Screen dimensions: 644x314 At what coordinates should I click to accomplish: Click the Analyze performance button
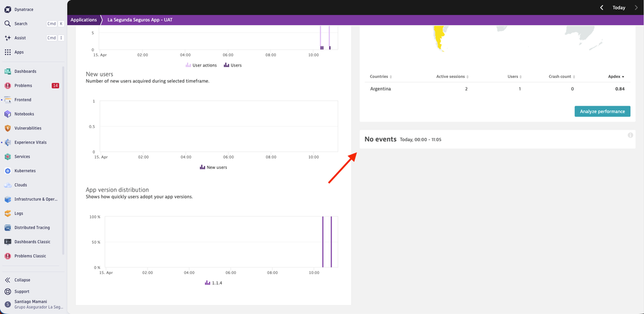pos(602,112)
